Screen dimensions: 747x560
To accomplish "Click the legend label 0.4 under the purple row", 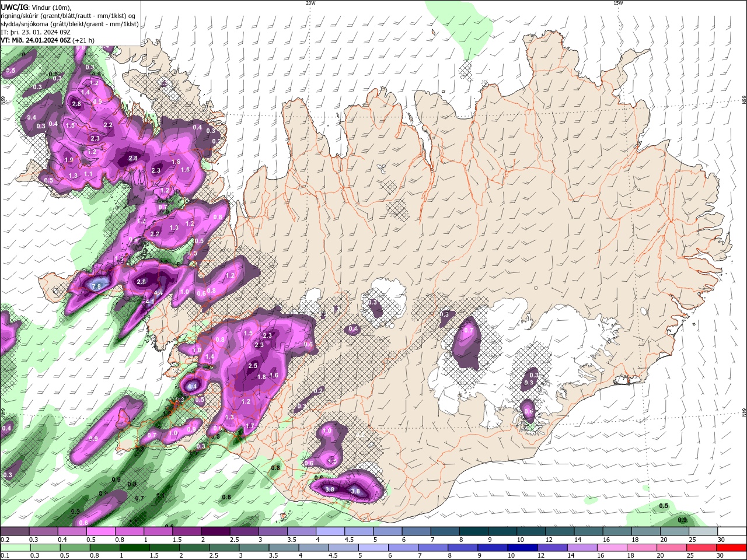I will [62, 540].
